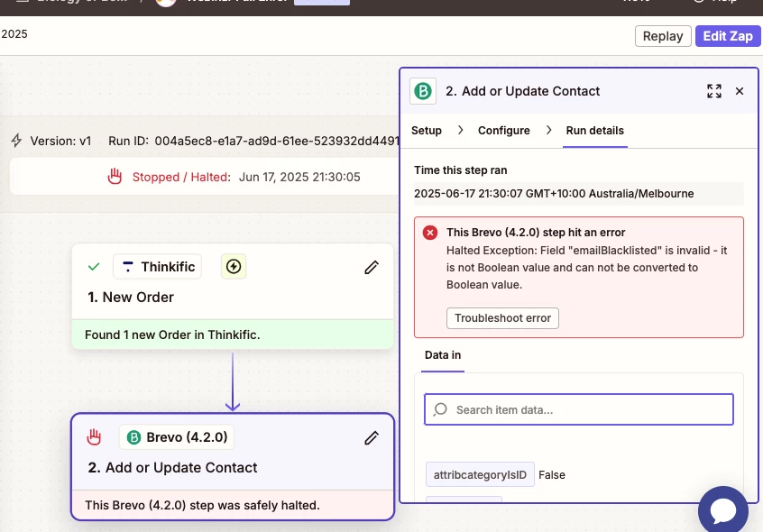Click the chevron between Setup and Configure
763x532 pixels.
460,131
